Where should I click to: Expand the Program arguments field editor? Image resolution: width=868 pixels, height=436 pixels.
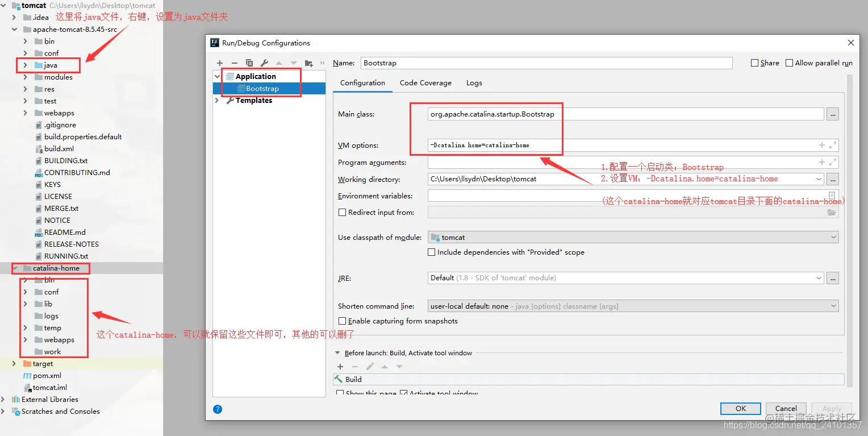(833, 163)
